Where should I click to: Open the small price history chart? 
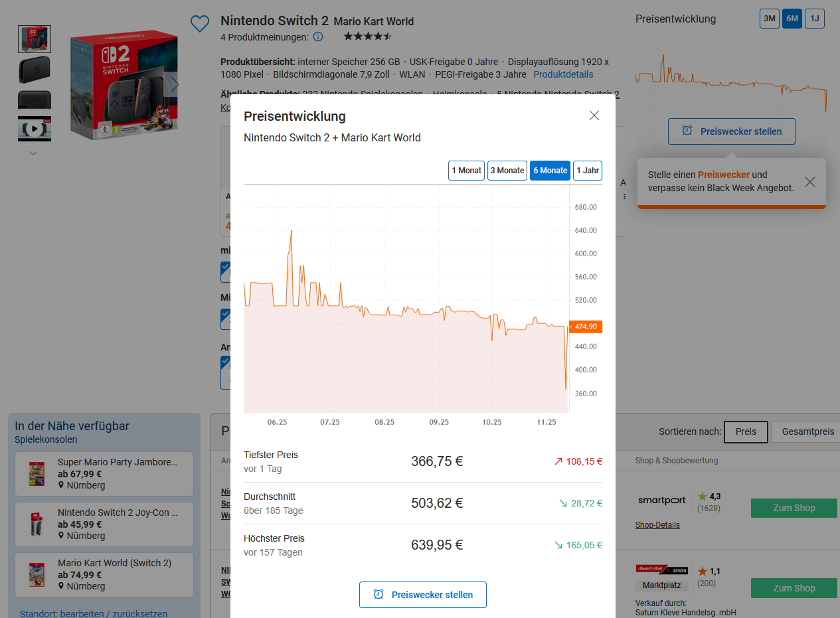coord(731,82)
